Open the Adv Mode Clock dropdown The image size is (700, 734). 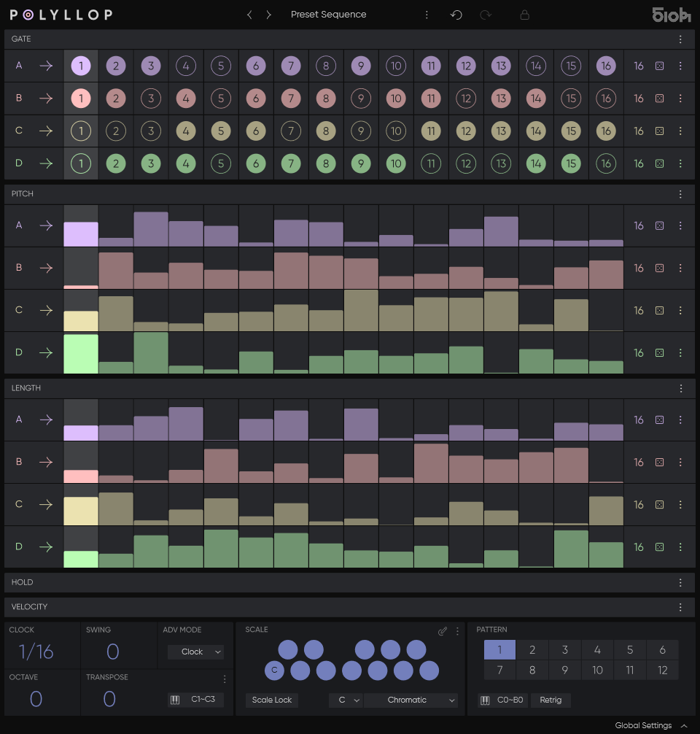click(195, 652)
